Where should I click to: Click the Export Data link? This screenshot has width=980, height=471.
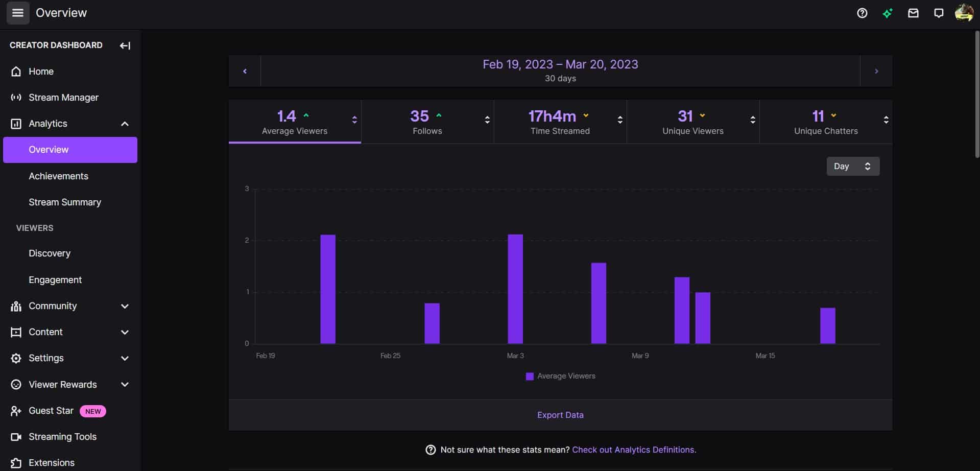click(x=560, y=415)
